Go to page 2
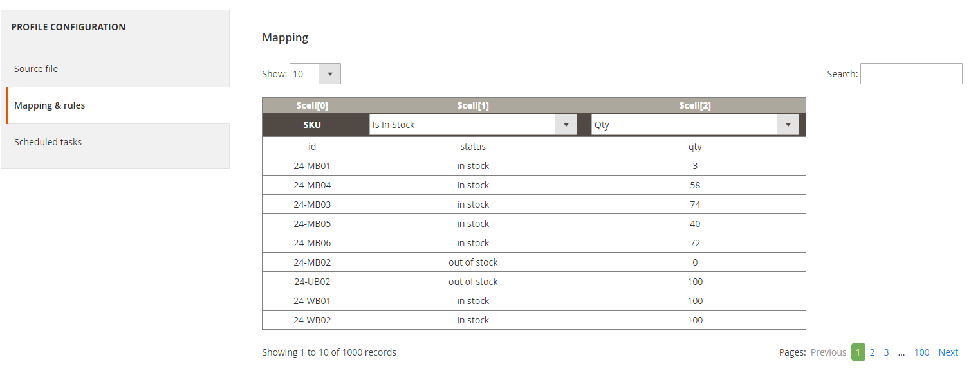Viewport: 980px width, 389px height. pos(872,352)
